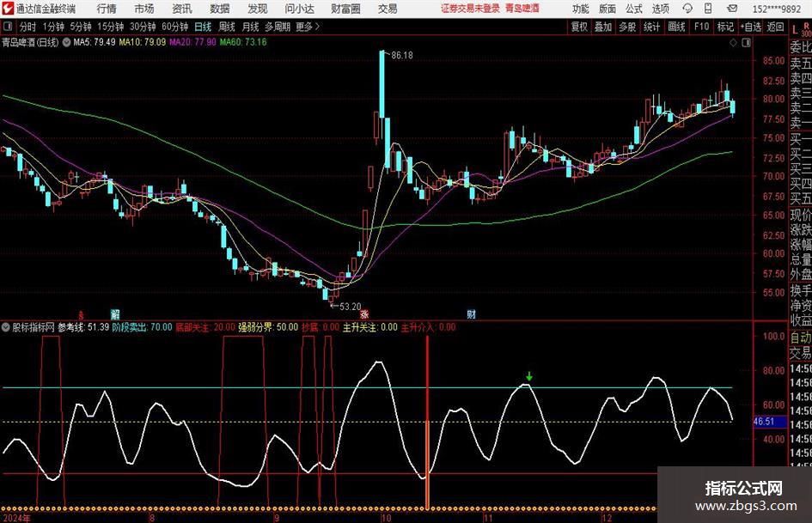This screenshot has width=812, height=523.
Task: Click the account number 152****9892
Action: pyautogui.click(x=777, y=9)
